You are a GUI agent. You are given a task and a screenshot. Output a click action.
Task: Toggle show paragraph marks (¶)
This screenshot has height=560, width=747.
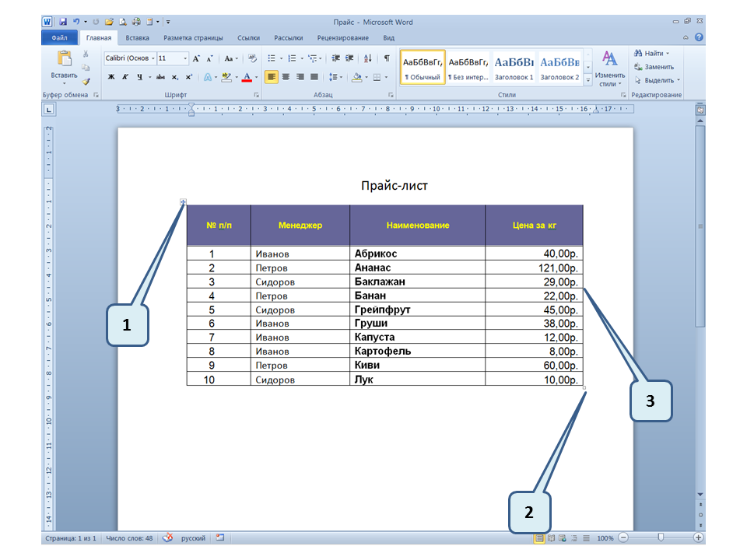tap(387, 58)
